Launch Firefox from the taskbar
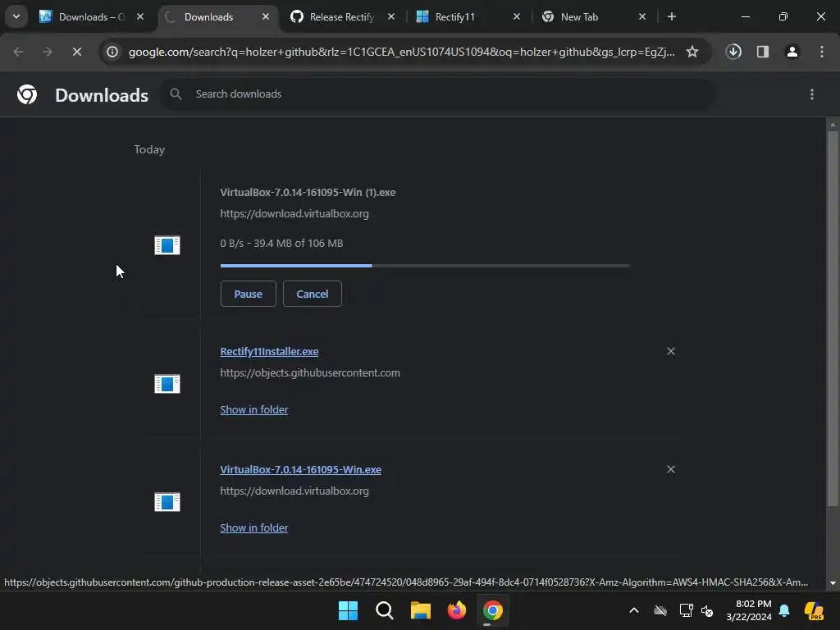The height and width of the screenshot is (630, 840). pyautogui.click(x=457, y=610)
